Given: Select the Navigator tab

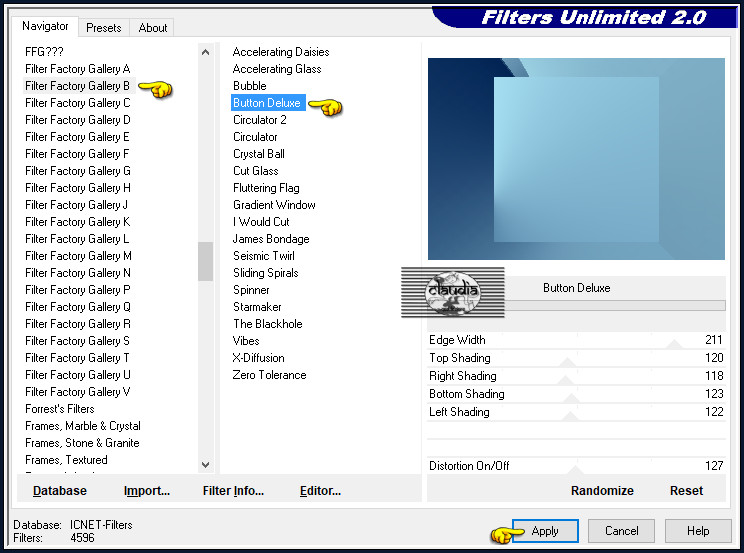Looking at the screenshot, I should [45, 26].
